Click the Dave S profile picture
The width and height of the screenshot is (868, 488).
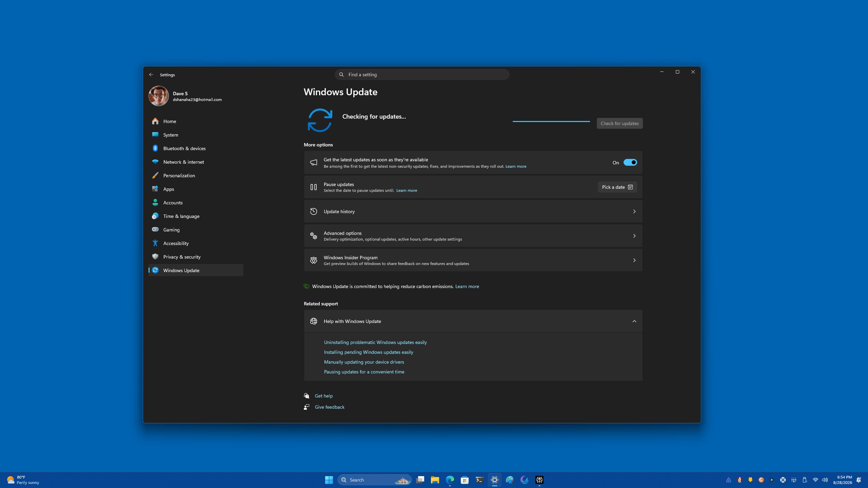tap(158, 96)
